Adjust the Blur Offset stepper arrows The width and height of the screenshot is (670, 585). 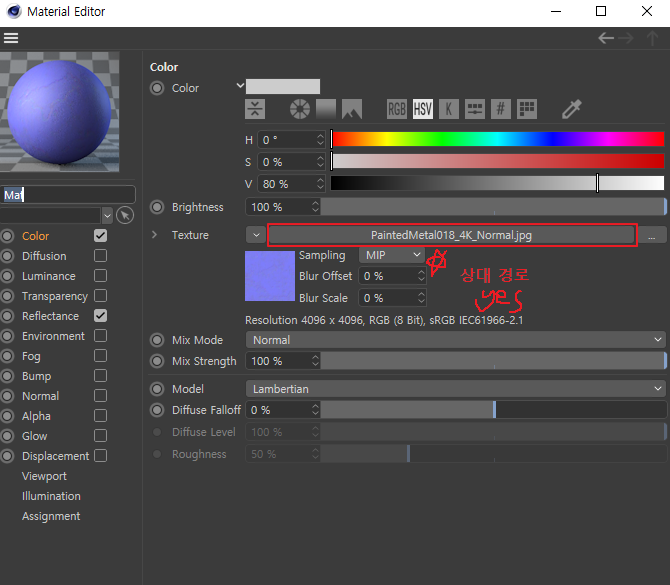tap(421, 276)
